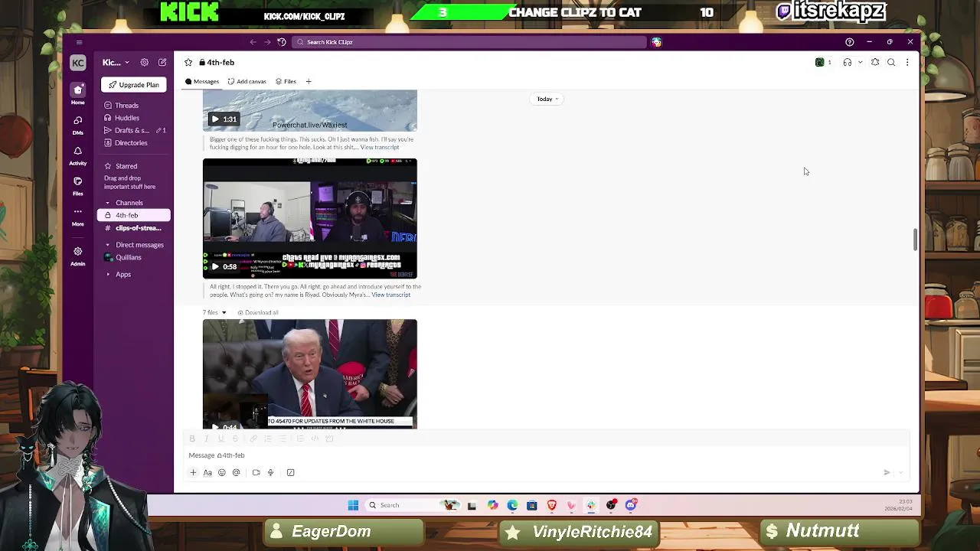Add a new tab with plus

click(309, 81)
